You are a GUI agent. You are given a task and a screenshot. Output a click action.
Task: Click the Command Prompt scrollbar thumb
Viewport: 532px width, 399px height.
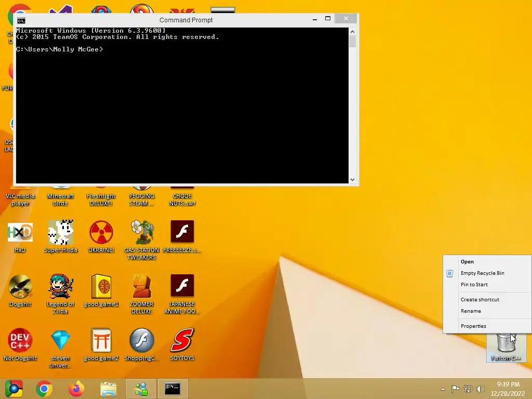(x=353, y=42)
